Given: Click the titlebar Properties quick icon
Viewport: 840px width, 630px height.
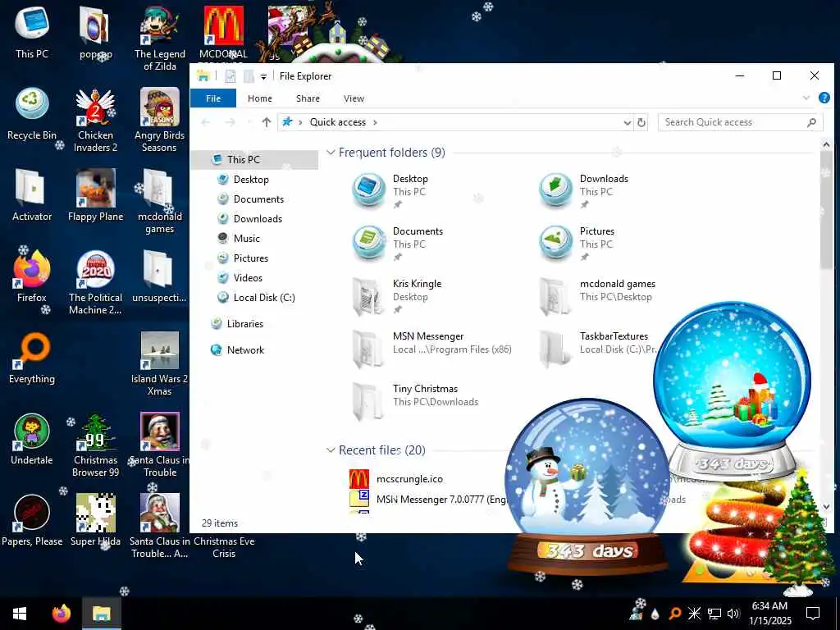Looking at the screenshot, I should point(231,76).
